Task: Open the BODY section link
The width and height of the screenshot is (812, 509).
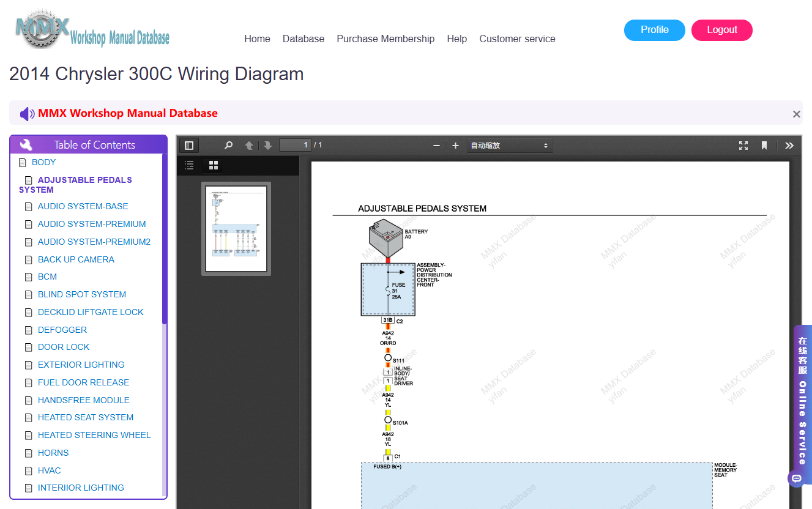Action: (43, 162)
